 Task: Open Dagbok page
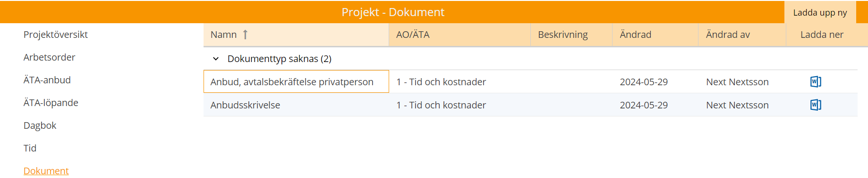click(40, 125)
